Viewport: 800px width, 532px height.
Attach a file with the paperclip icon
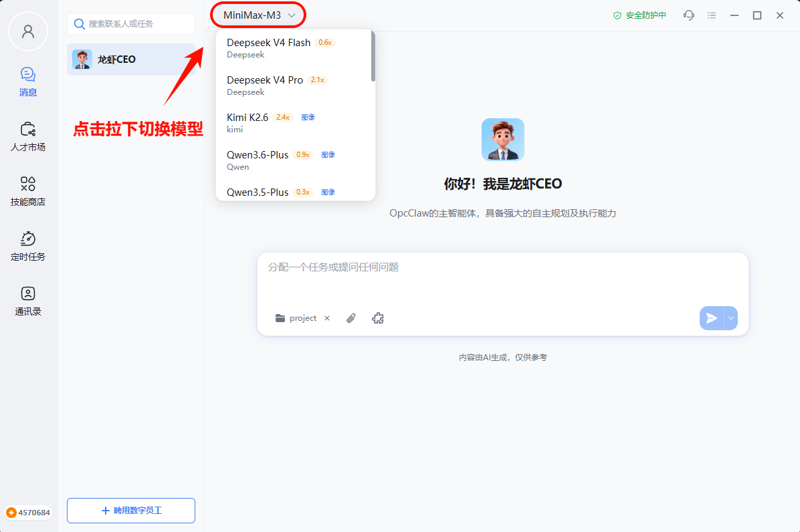[351, 319]
